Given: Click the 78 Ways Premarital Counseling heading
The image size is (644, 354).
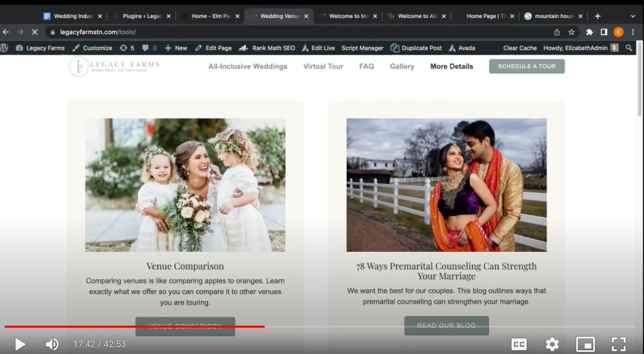Looking at the screenshot, I should pos(447,271).
